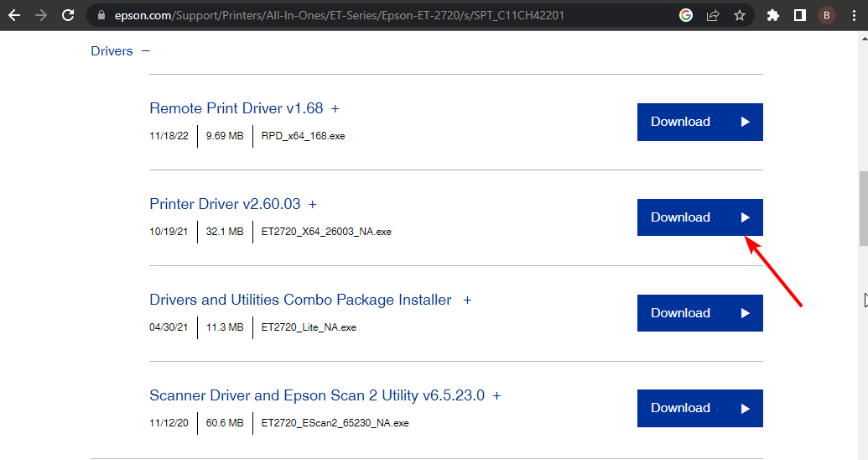
Task: Download the Drivers and Utilities Combo Package
Action: [x=699, y=313]
